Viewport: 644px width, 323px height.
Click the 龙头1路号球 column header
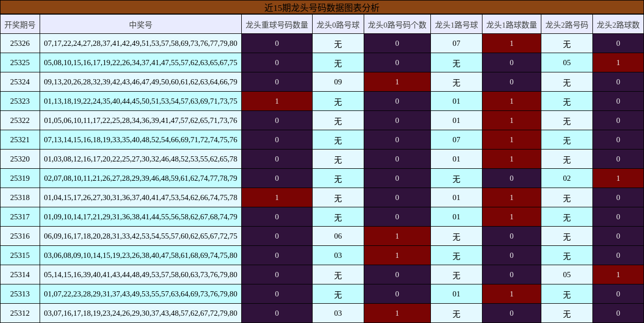point(456,24)
